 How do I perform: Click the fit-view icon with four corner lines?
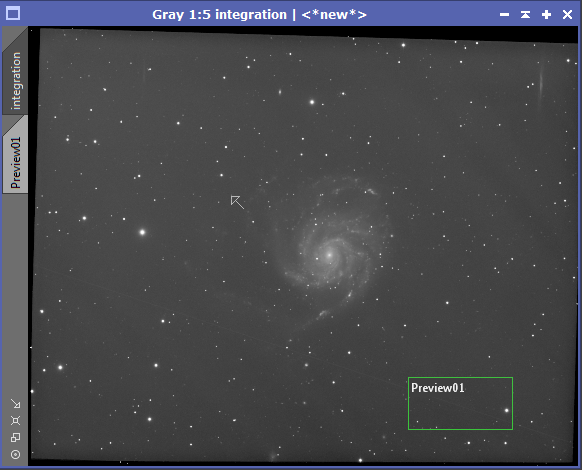[15, 420]
